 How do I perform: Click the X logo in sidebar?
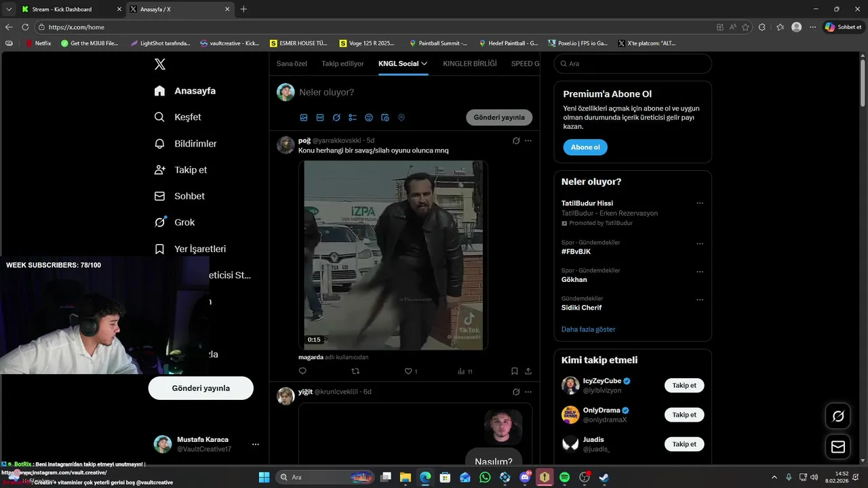tap(160, 64)
